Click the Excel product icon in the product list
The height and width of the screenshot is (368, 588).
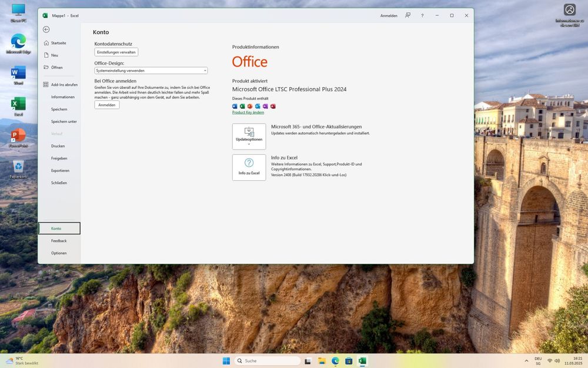[242, 106]
